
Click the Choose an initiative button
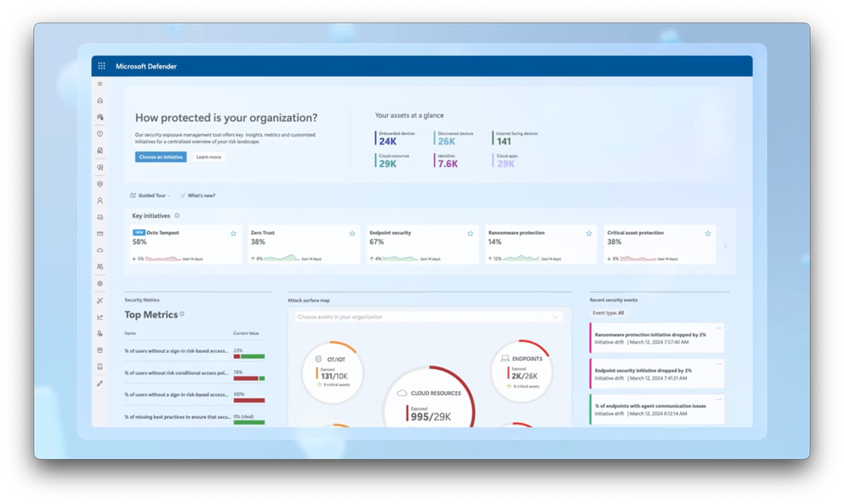[161, 157]
